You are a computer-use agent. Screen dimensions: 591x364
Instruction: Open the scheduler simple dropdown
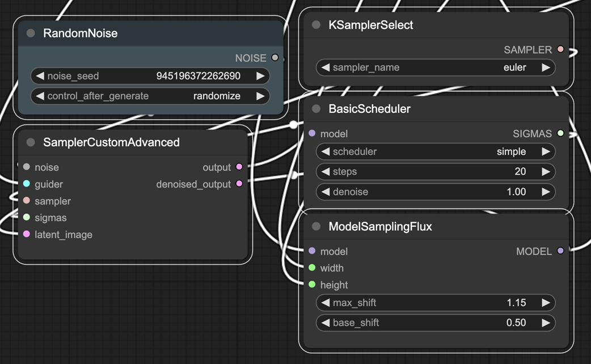(x=435, y=152)
